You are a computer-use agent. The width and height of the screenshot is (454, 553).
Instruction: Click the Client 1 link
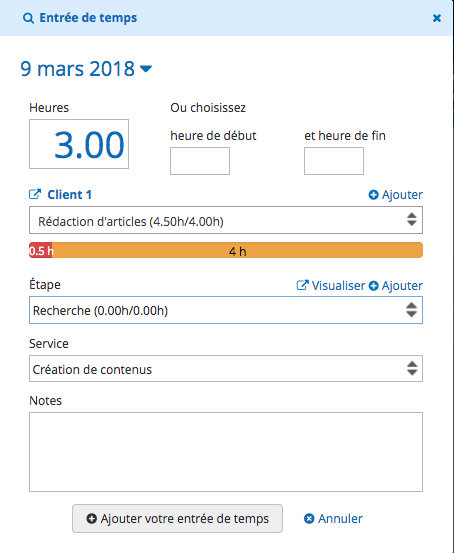click(69, 195)
